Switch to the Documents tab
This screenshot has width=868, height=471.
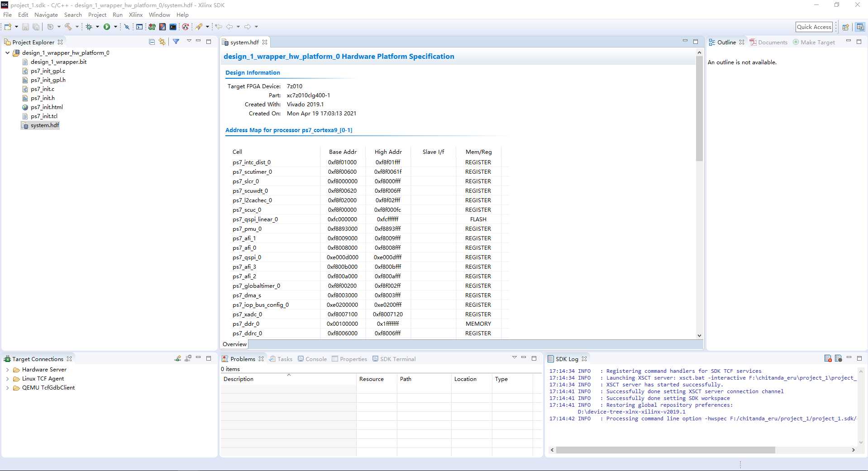click(768, 42)
